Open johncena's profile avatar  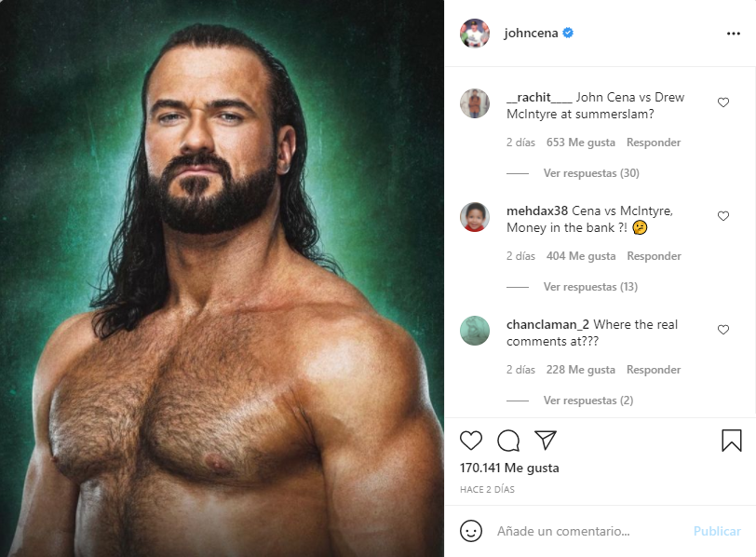[475, 31]
